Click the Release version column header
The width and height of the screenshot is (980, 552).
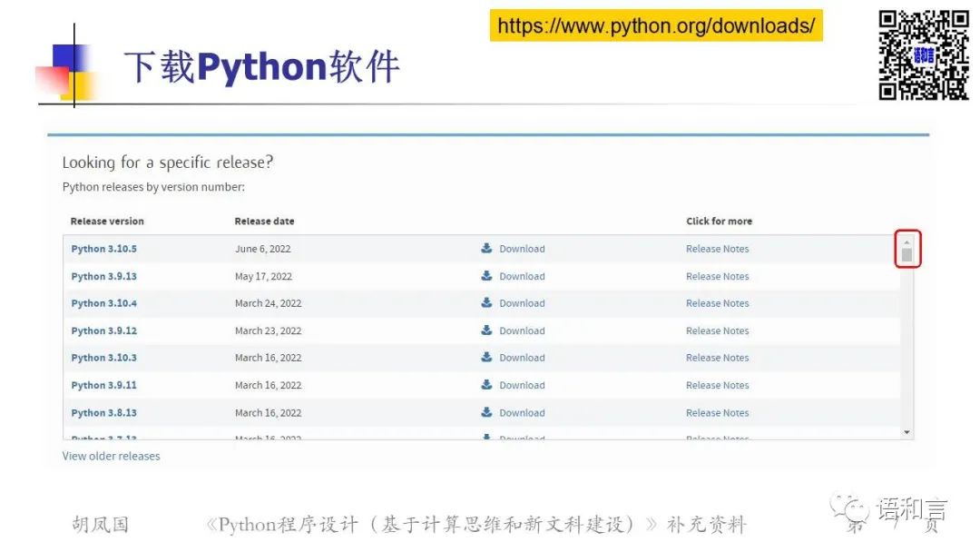(107, 222)
